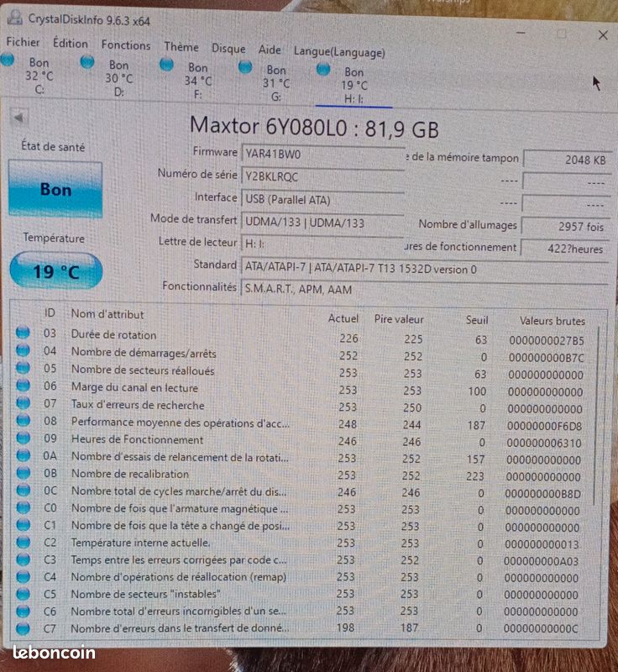This screenshot has height=672, width=618.
Task: Click the Nom d'attribut column header
Action: 107,314
